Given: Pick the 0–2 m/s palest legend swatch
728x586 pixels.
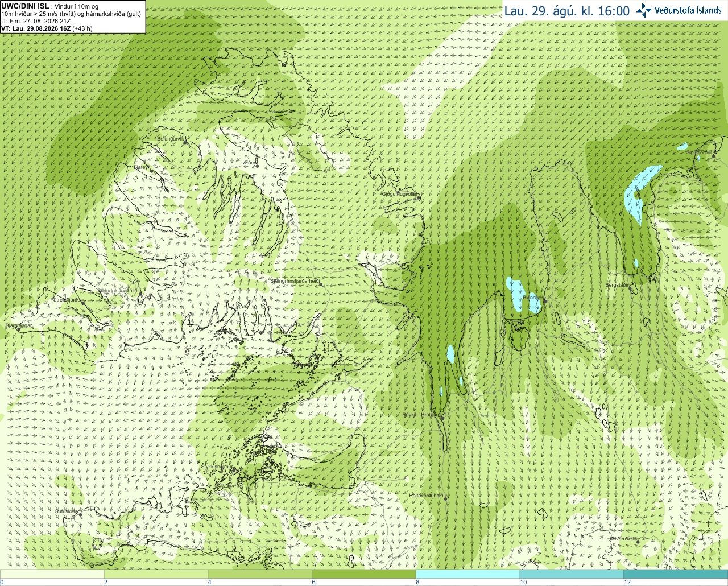Looking at the screenshot, I should pyautogui.click(x=52, y=573).
